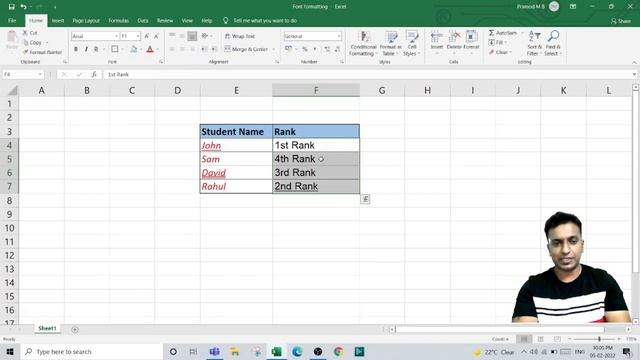This screenshot has height=360, width=640.
Task: Increase font size with the larger A button
Action: click(x=147, y=36)
